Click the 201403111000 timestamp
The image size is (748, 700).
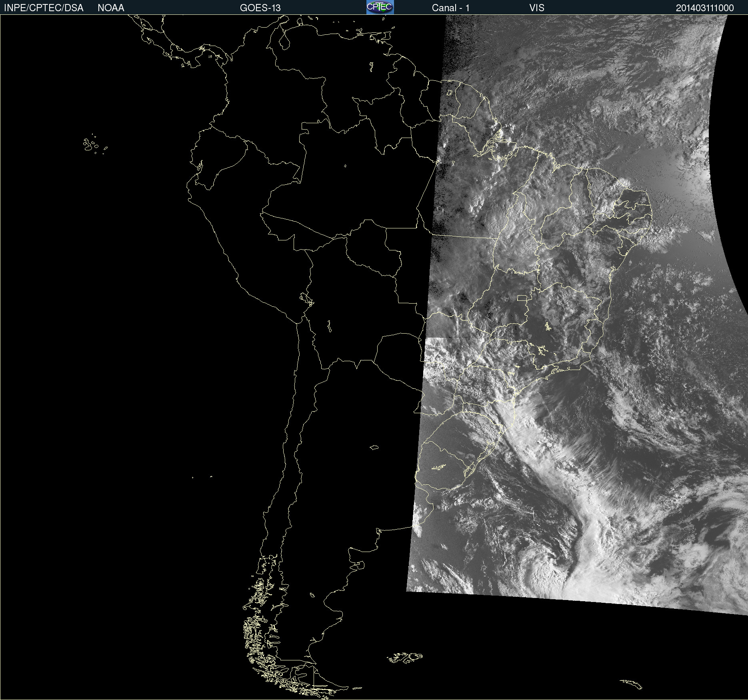pyautogui.click(x=705, y=8)
